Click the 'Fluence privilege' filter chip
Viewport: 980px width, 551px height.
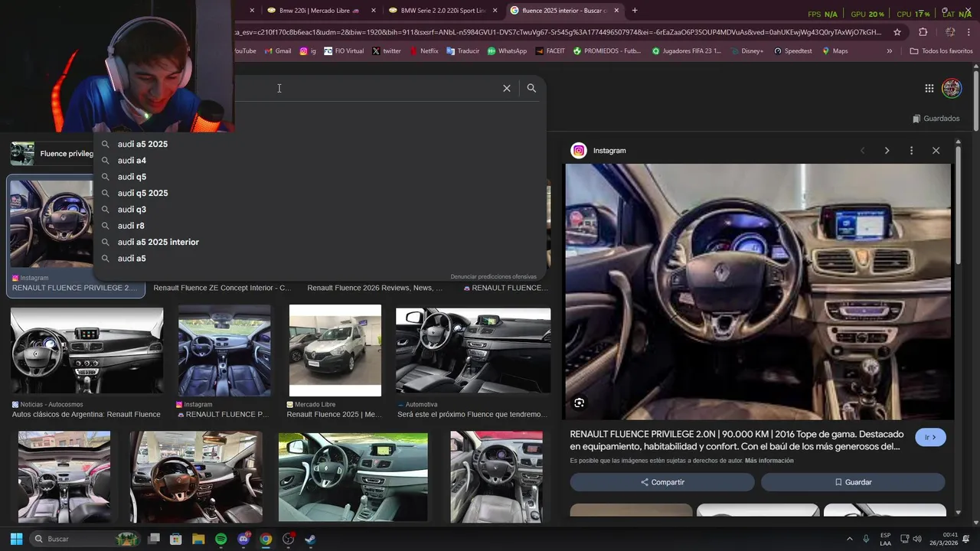[x=52, y=154]
